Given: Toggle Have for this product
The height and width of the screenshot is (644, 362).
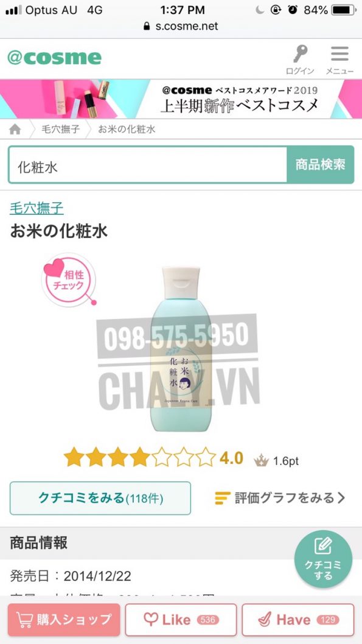Looking at the screenshot, I should (x=298, y=620).
